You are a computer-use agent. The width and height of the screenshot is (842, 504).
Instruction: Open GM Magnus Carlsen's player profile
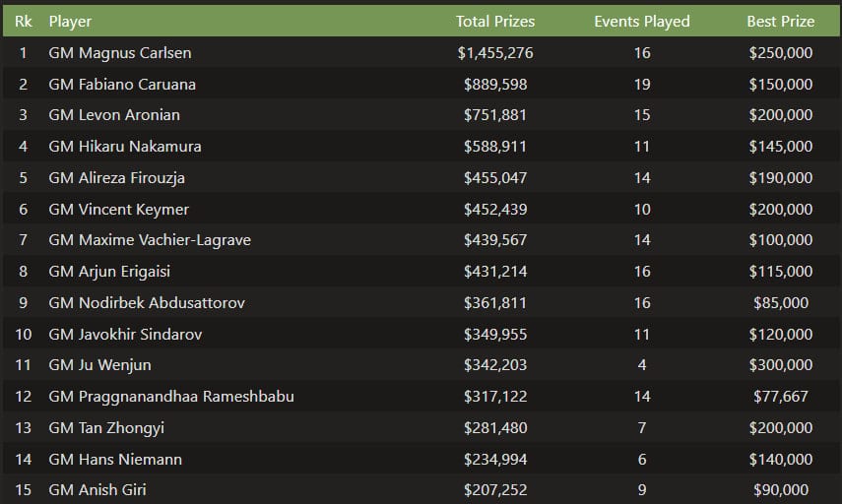coord(119,52)
